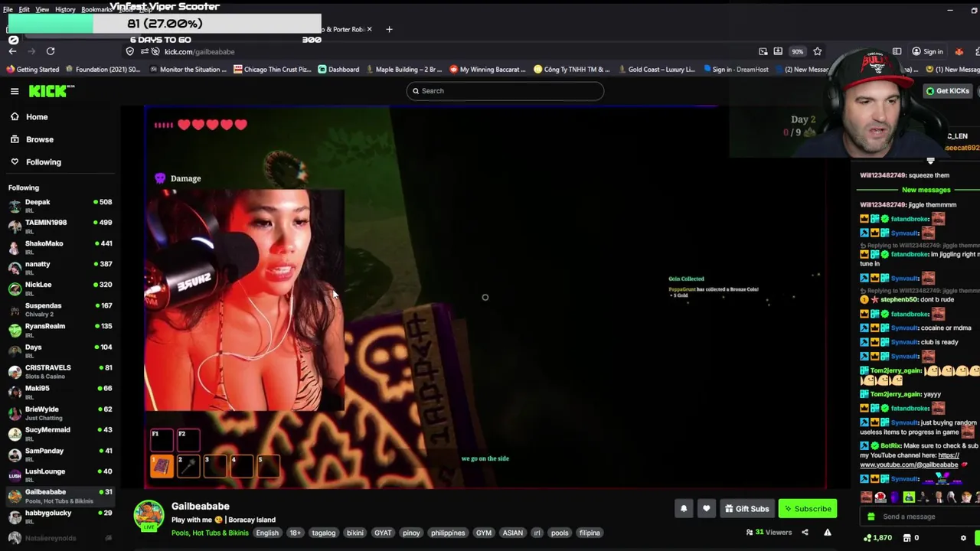Click the 90% zoom indicator
This screenshot has width=980, height=551.
(x=797, y=51)
